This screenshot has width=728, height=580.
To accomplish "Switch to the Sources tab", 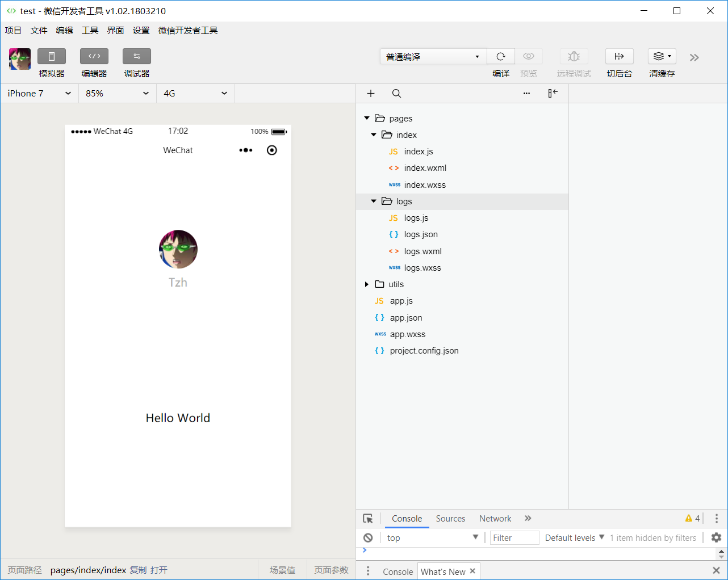I will click(450, 519).
